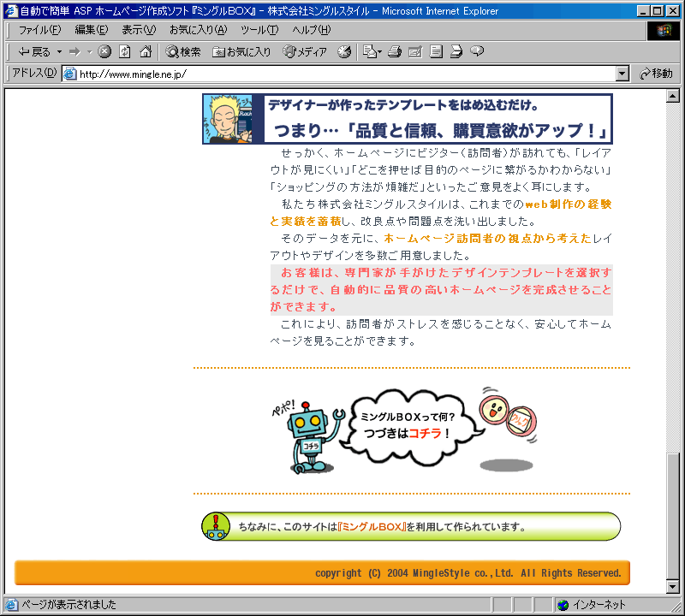Click the globe icon in the status bar

pos(563,605)
